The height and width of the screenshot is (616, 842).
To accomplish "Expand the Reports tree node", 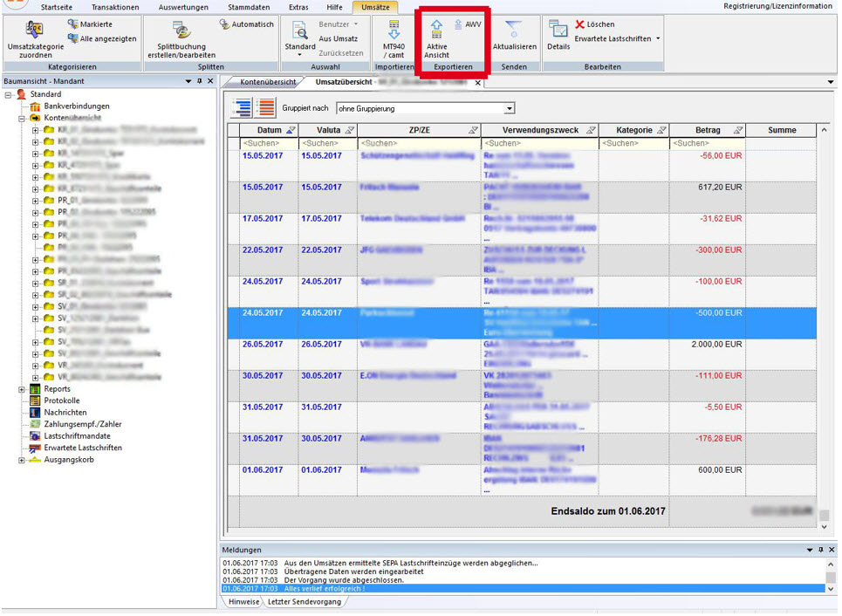I will [x=22, y=389].
